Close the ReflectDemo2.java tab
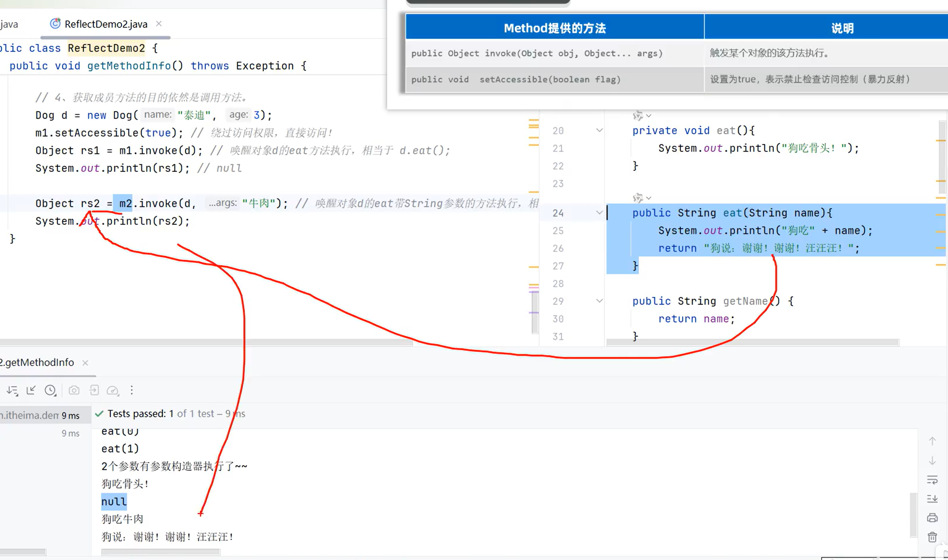The width and height of the screenshot is (948, 560). pyautogui.click(x=159, y=24)
